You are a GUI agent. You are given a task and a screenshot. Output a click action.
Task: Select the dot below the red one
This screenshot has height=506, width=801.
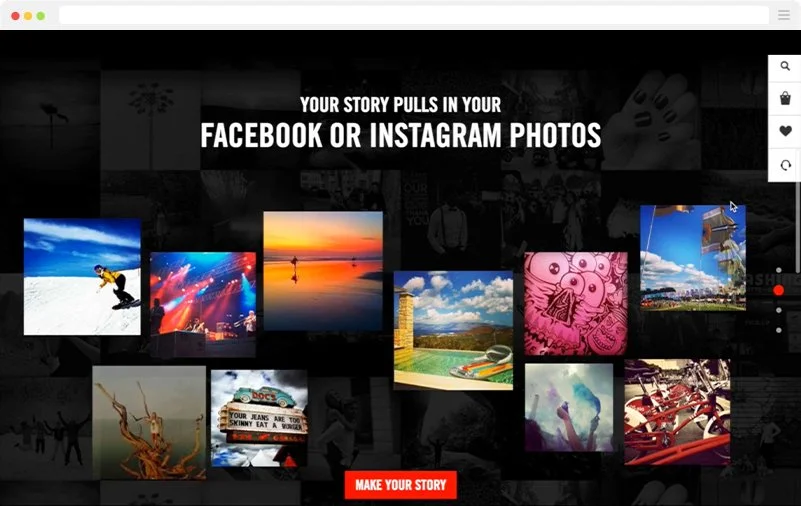click(779, 310)
